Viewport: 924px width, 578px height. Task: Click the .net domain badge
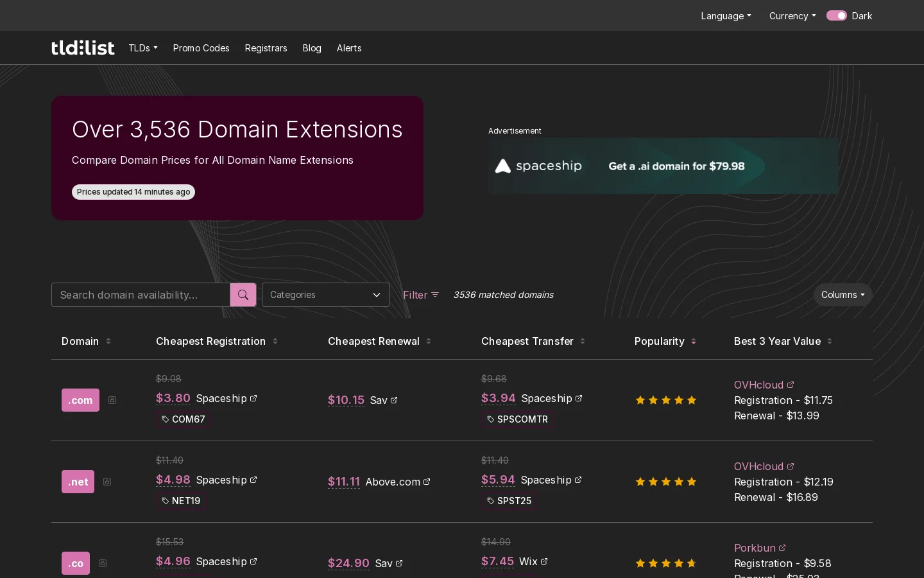tap(78, 482)
